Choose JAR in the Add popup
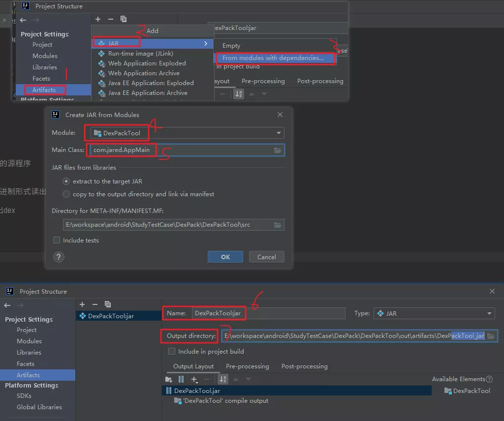504x421 pixels. pos(153,43)
